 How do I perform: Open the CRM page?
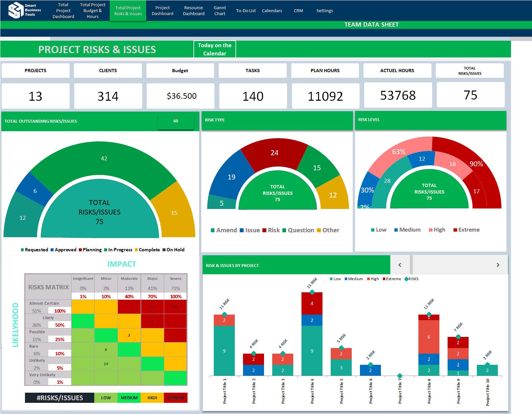[x=299, y=10]
